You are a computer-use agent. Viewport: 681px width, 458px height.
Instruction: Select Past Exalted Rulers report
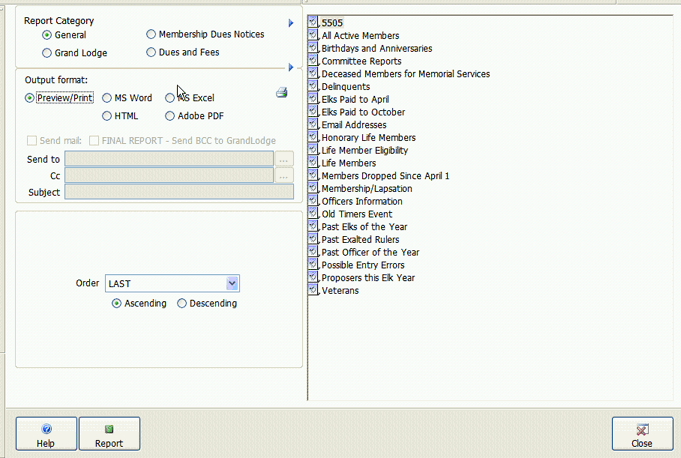(360, 240)
